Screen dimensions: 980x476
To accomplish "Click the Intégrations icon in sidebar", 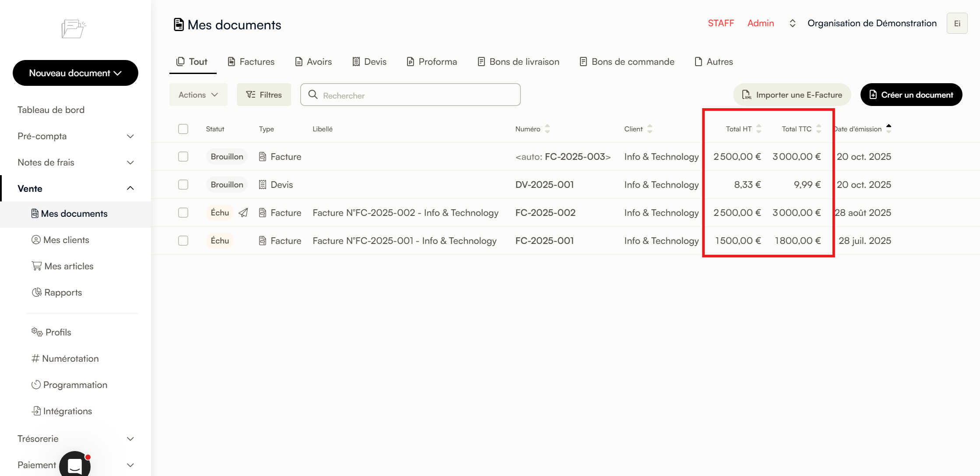I will point(36,411).
